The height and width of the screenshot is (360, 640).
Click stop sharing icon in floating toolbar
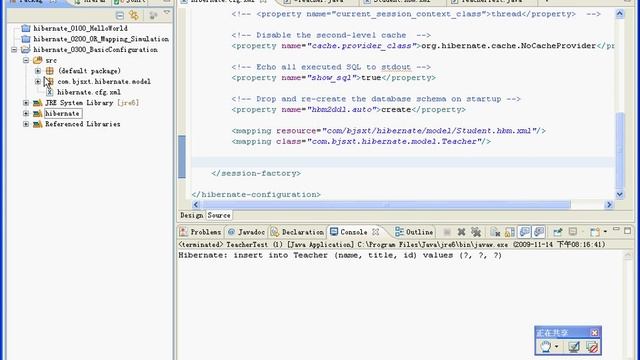(592, 347)
